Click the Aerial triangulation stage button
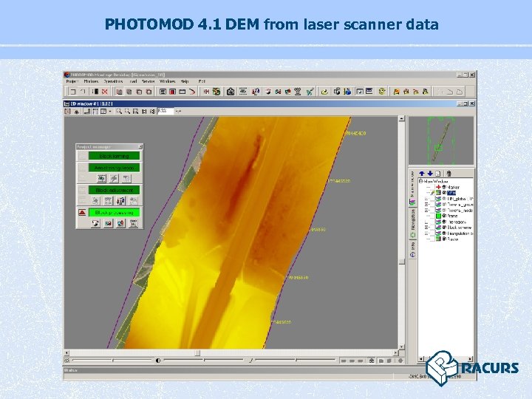532x399 pixels. click(x=114, y=168)
